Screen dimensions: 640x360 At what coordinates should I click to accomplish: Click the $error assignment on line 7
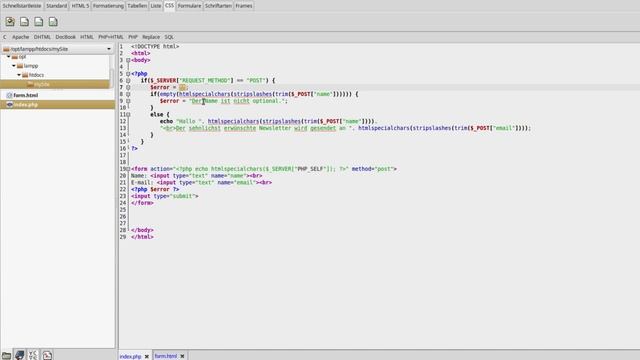169,87
